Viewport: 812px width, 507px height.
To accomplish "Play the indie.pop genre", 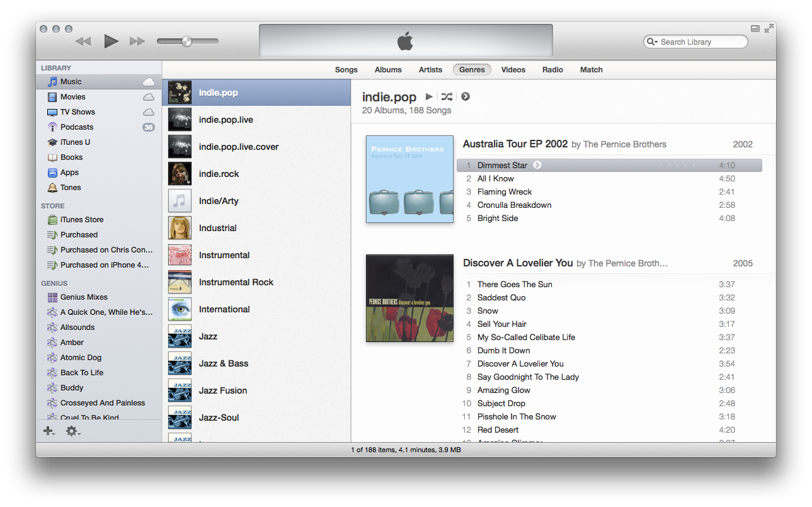I will [x=429, y=96].
